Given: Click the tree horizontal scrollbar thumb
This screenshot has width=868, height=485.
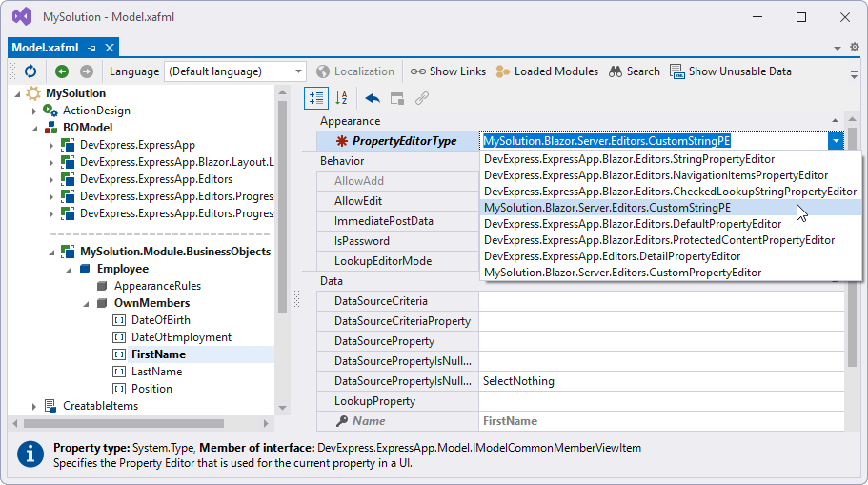Looking at the screenshot, I should click(x=124, y=424).
